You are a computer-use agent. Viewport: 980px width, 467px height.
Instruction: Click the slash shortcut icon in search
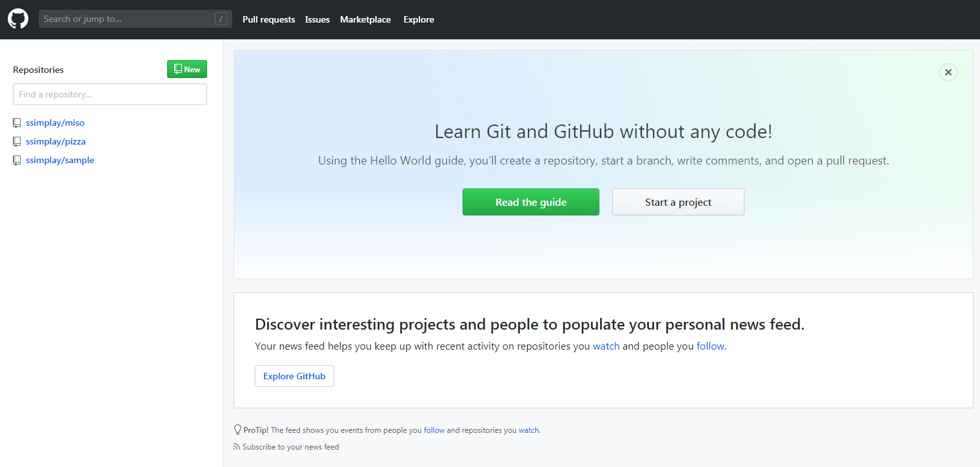click(221, 19)
